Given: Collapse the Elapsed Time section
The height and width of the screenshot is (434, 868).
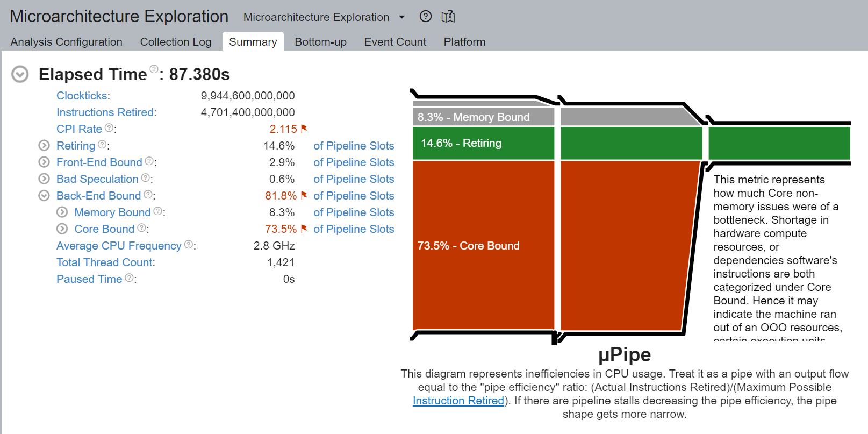Looking at the screenshot, I should click(20, 74).
